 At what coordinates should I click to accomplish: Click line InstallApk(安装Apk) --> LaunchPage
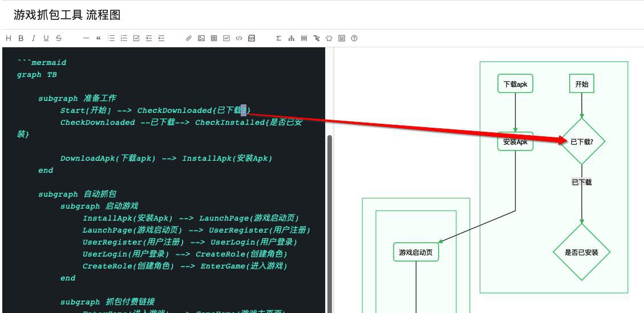[191, 218]
